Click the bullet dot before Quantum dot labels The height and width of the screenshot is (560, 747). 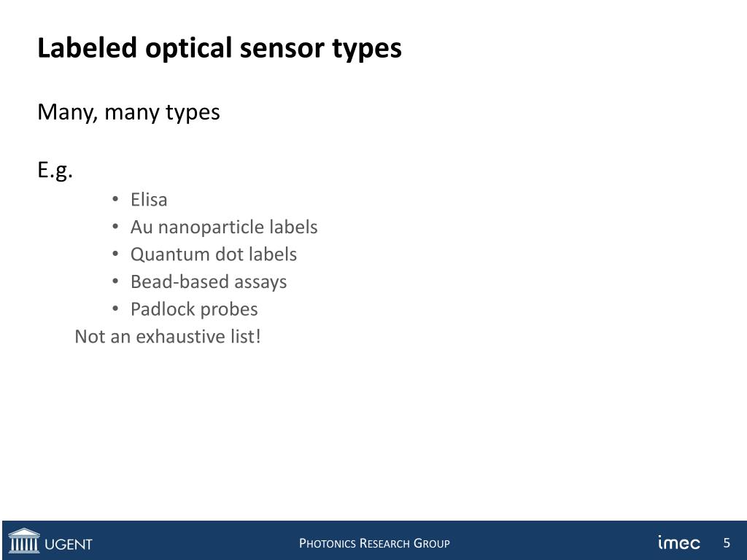point(115,254)
